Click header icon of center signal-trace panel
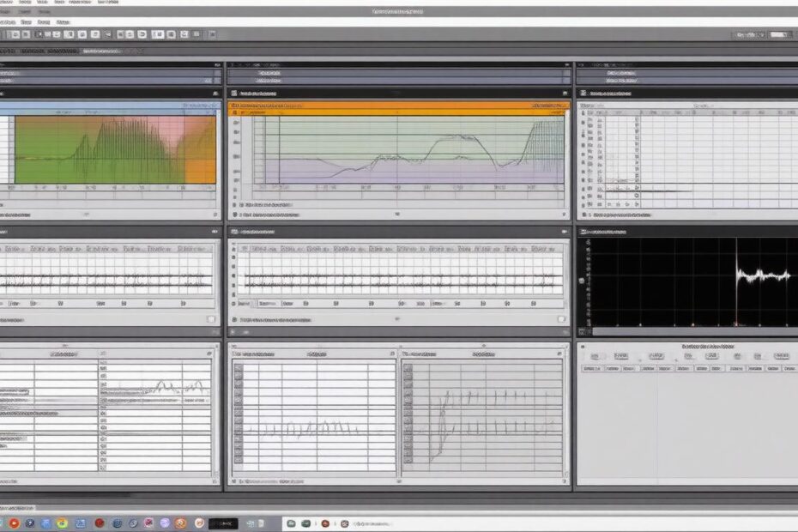The height and width of the screenshot is (532, 798). [x=234, y=232]
